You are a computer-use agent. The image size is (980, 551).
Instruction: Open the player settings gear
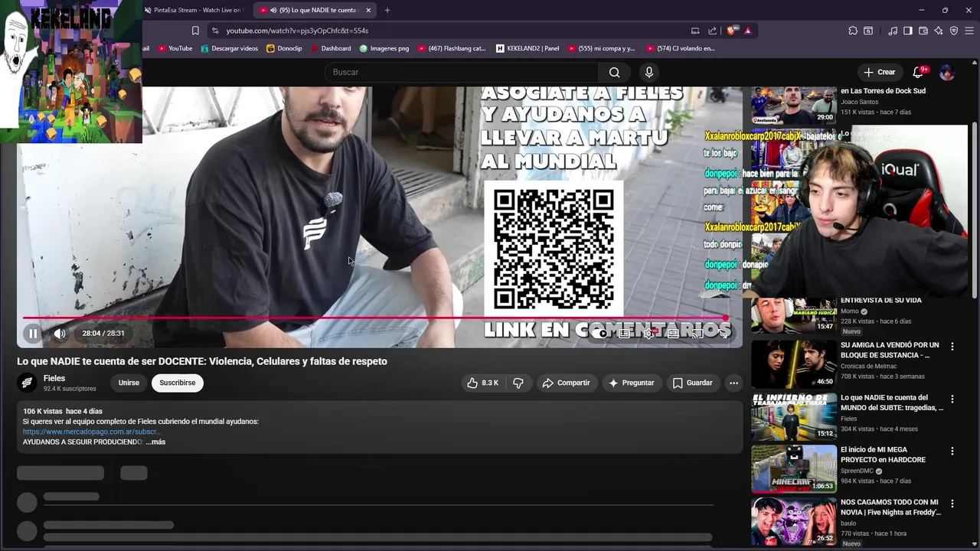click(649, 334)
